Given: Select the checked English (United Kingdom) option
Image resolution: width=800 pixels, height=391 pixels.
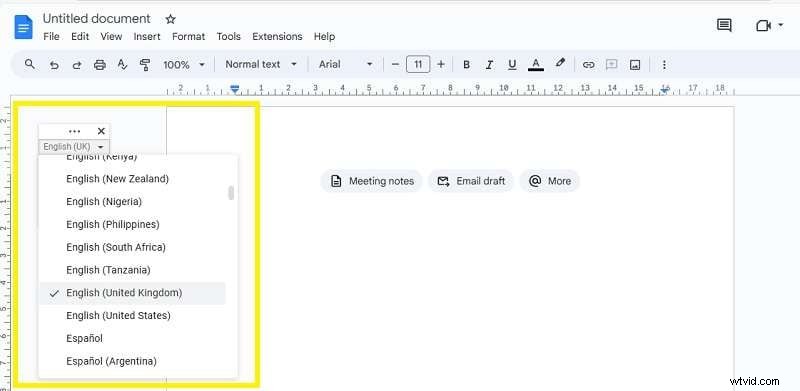Looking at the screenshot, I should click(132, 293).
